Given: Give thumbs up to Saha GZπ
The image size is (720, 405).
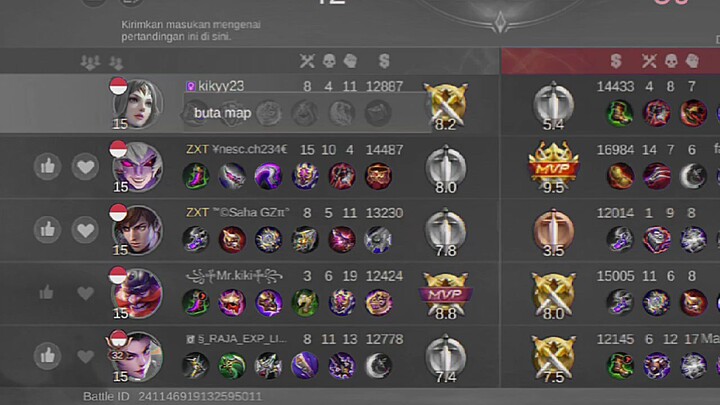Looking at the screenshot, I should [47, 230].
